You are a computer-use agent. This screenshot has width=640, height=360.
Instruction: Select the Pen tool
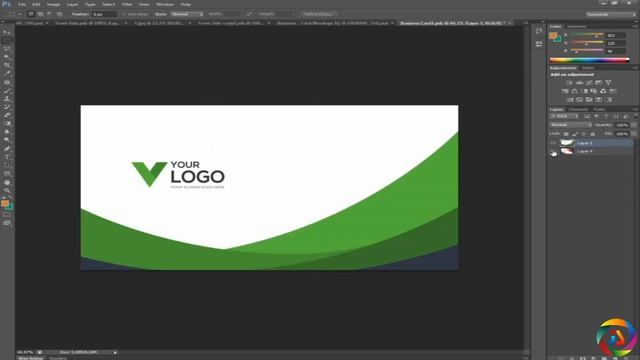7,149
